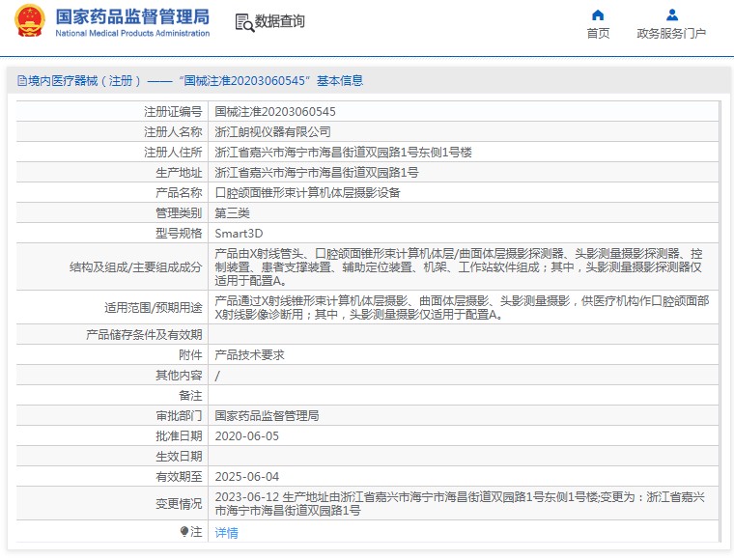Click the 国家药品监督管理局 site title

(131, 16)
